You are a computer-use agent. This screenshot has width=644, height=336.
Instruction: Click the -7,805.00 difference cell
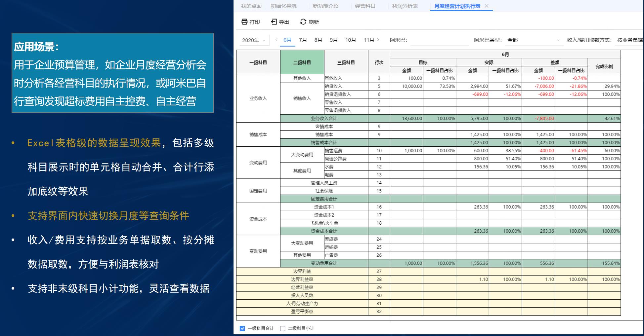(538, 118)
